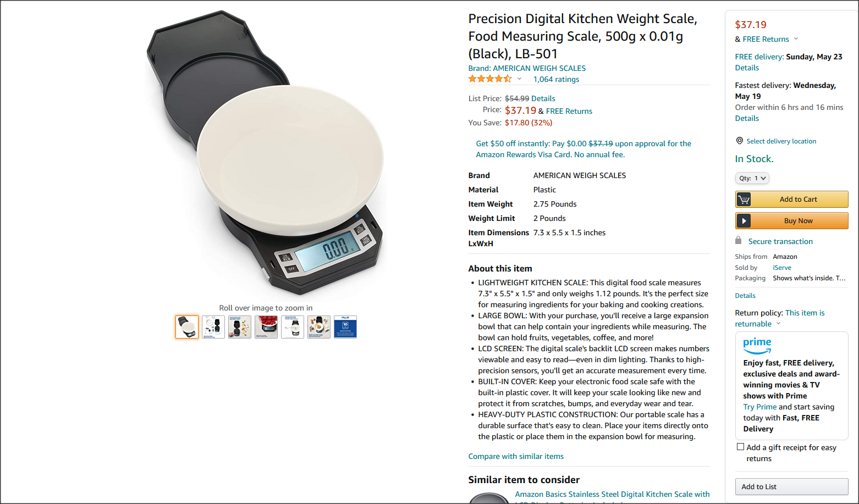The width and height of the screenshot is (859, 504).
Task: Click the Prime logo in the sidebar
Action: (x=757, y=346)
